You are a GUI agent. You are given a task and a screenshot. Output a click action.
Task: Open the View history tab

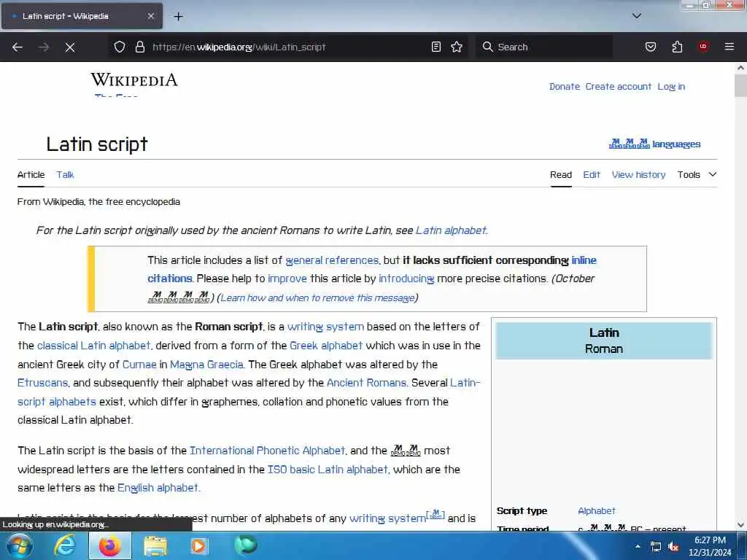pos(638,175)
